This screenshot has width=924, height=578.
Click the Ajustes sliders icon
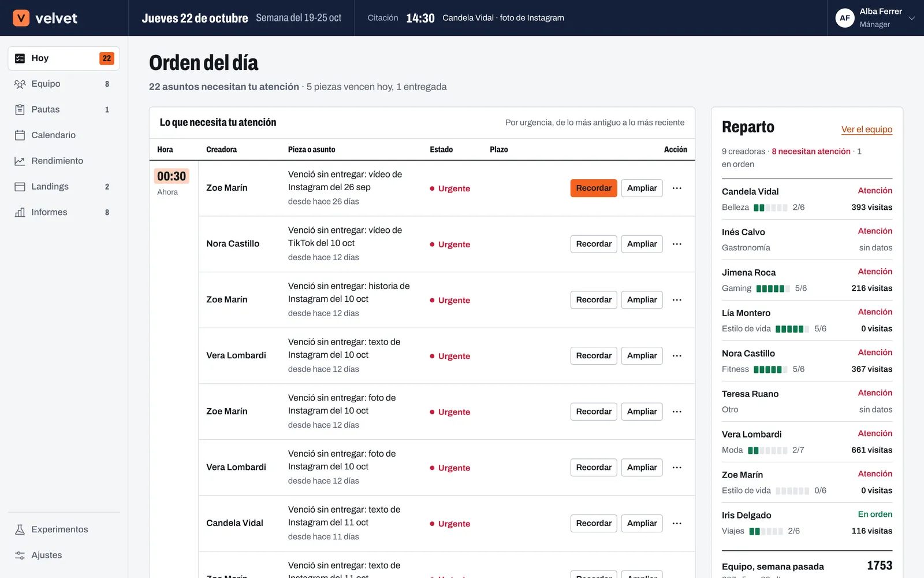tap(20, 555)
